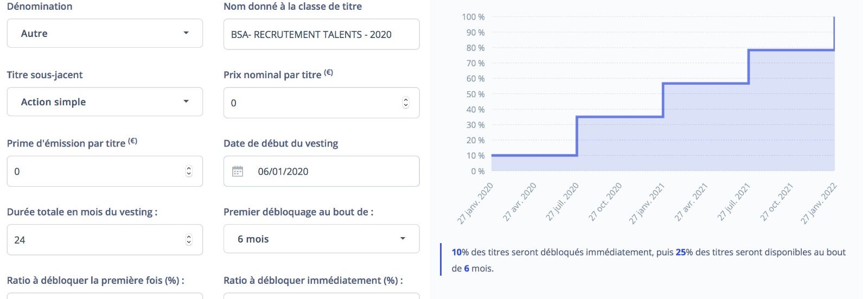Click the caret arrow of Autre dropdown

186,33
